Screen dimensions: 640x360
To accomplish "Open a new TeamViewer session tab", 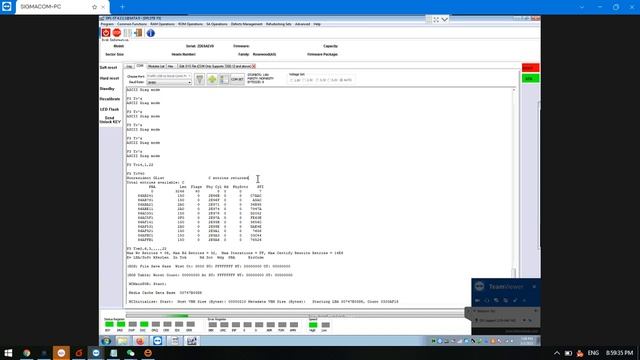I will click(122, 7).
